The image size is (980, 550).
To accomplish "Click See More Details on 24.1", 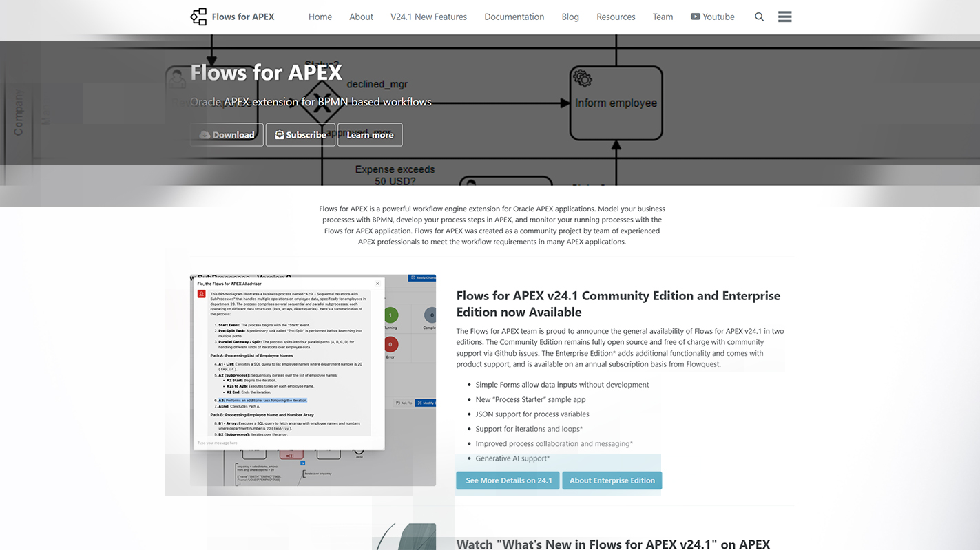I will click(x=508, y=480).
